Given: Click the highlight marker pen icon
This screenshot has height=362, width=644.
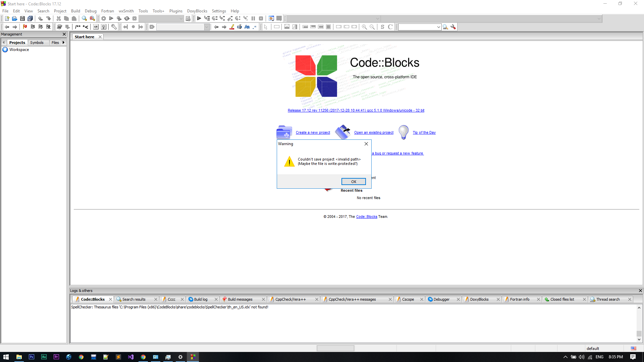Looking at the screenshot, I should pos(232,27).
